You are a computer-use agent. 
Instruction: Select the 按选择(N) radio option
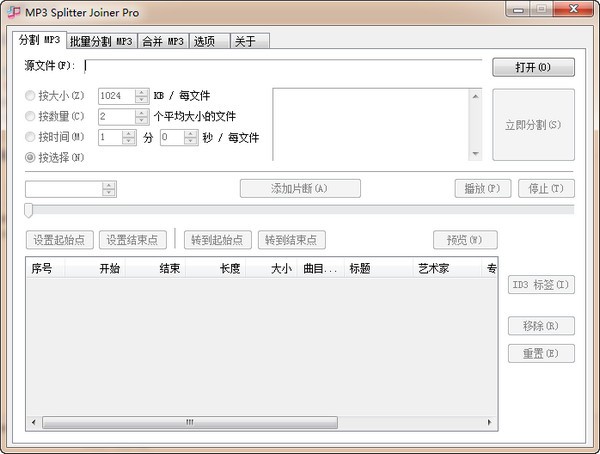coord(54,157)
